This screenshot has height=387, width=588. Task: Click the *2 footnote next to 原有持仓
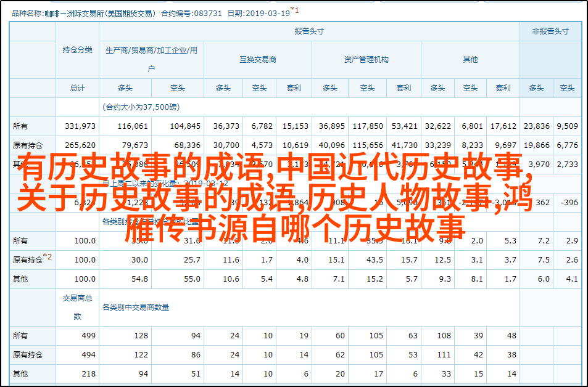[x=48, y=257]
